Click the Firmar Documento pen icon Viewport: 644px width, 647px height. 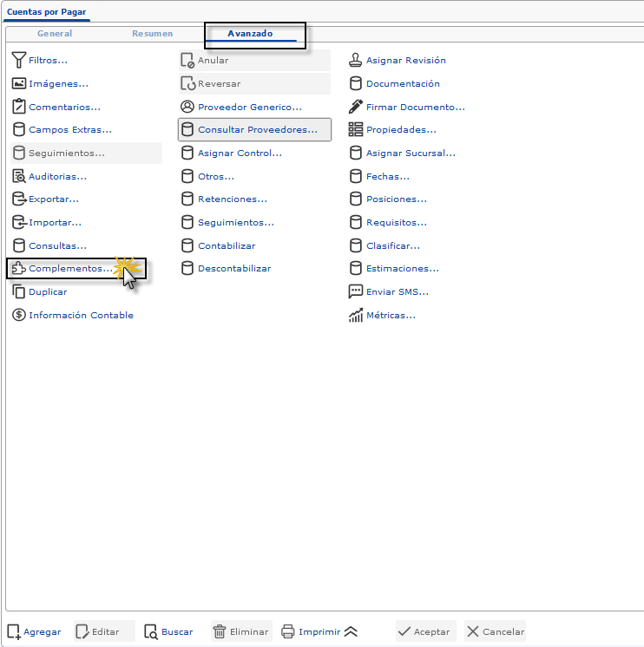click(x=355, y=107)
